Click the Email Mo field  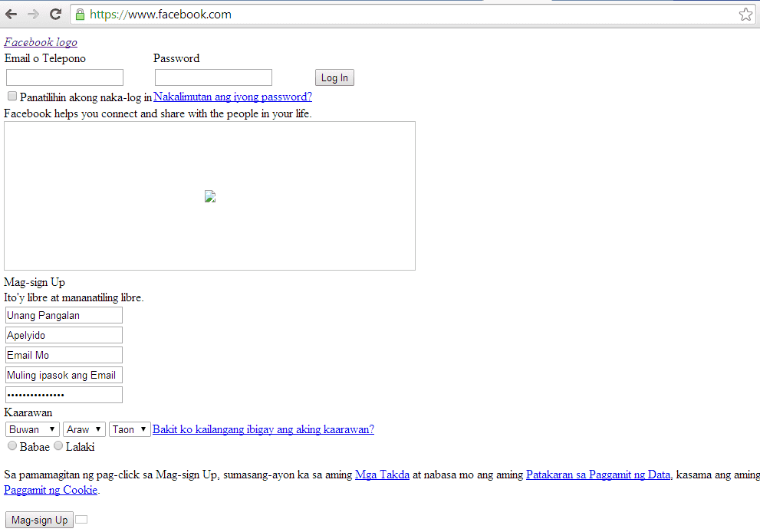[64, 355]
